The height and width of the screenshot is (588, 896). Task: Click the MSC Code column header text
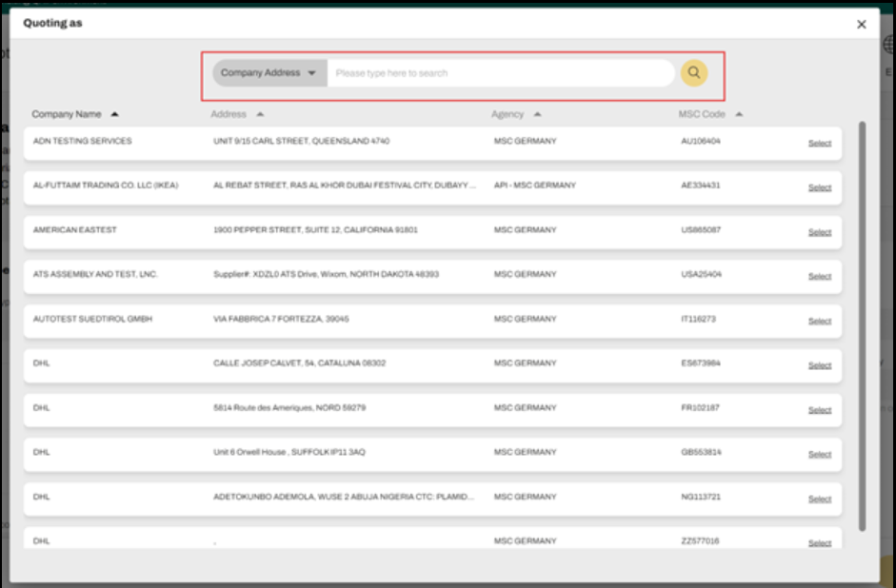point(702,114)
